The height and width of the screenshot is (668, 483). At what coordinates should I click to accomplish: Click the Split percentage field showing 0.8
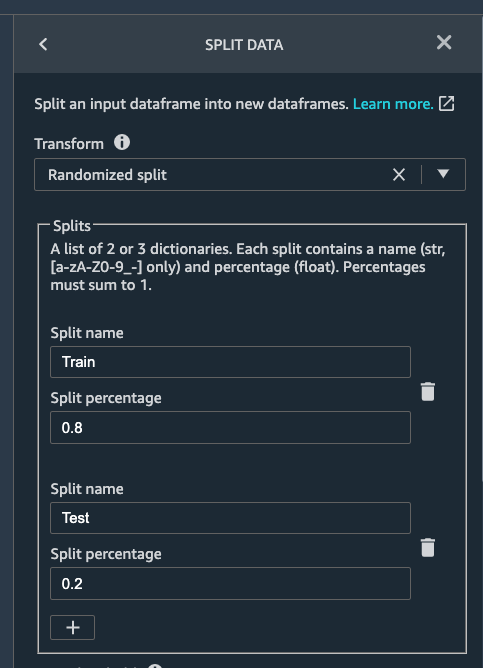click(230, 428)
